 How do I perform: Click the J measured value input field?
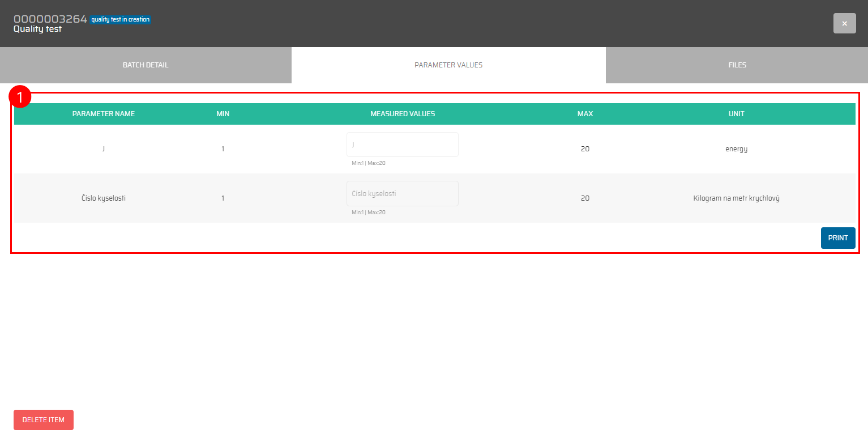point(402,145)
